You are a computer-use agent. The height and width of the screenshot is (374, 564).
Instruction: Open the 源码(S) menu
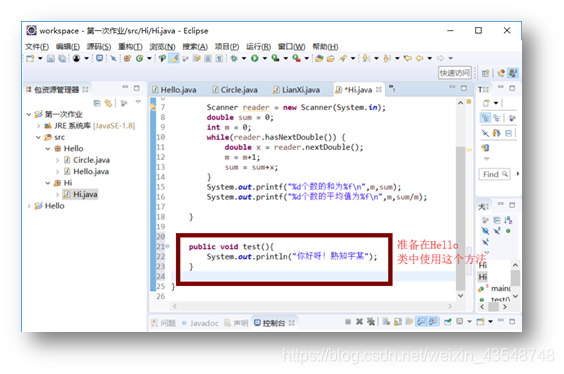click(99, 47)
